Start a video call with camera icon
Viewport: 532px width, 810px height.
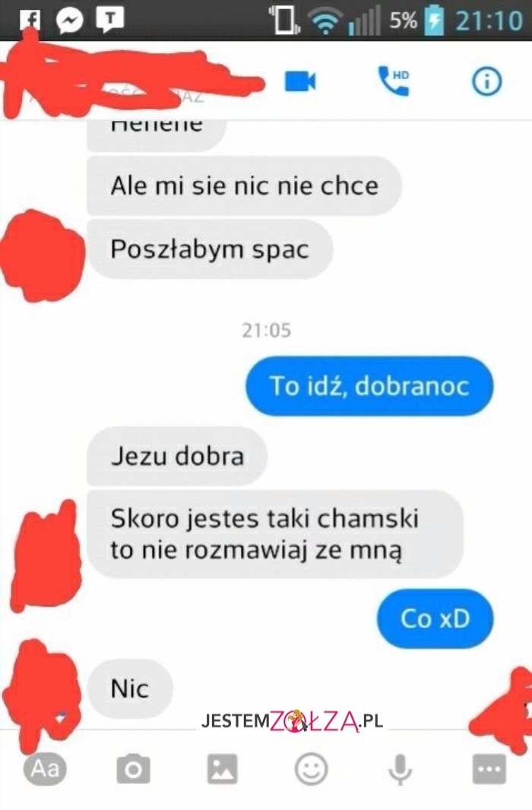299,81
